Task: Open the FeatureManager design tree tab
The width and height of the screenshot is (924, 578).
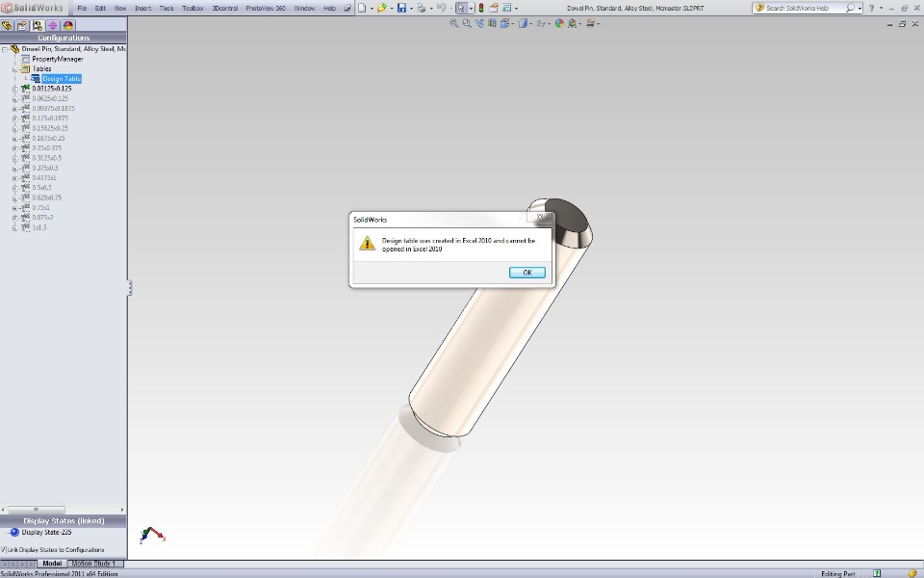Action: (x=7, y=25)
